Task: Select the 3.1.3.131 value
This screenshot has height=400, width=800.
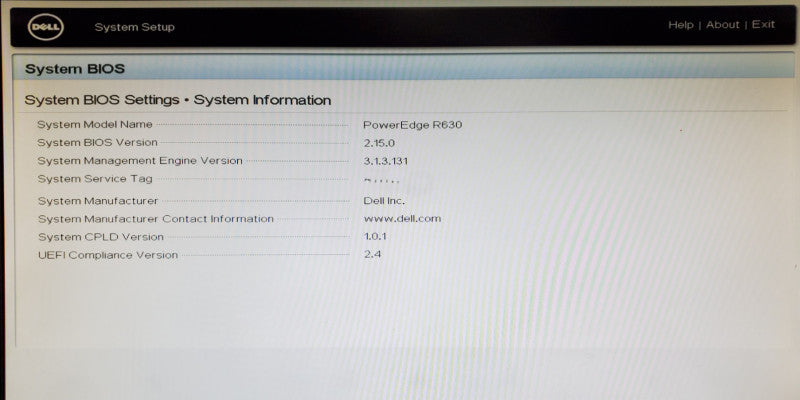Action: coord(386,161)
